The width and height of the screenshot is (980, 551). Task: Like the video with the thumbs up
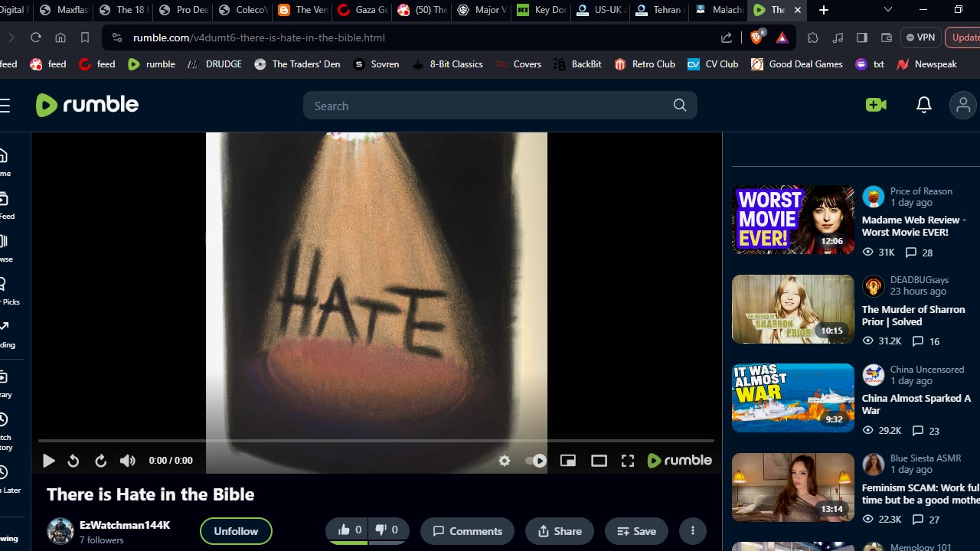(x=349, y=530)
